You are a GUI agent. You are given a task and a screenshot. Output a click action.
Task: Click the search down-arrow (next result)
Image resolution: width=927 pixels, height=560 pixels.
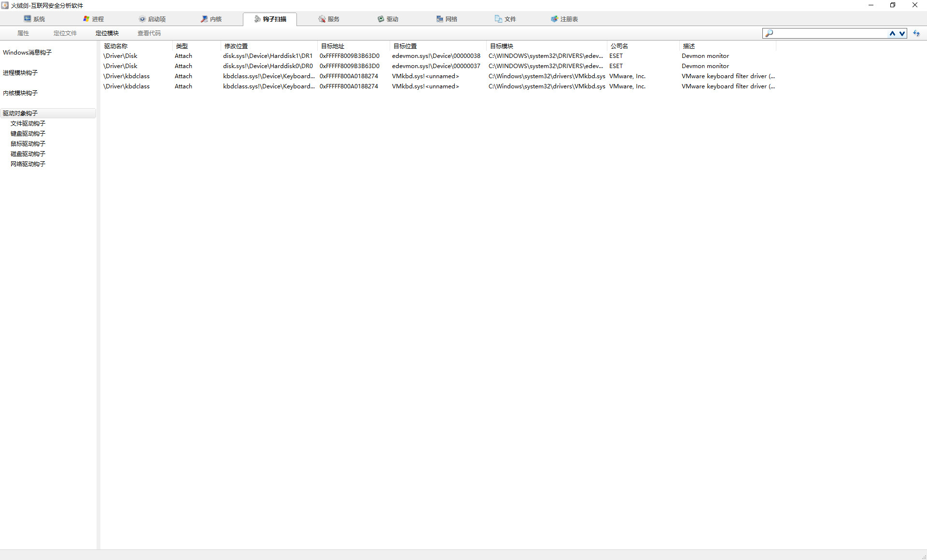901,33
